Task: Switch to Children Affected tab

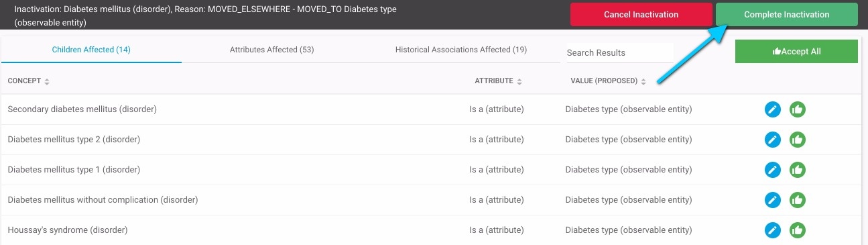Action: (91, 50)
